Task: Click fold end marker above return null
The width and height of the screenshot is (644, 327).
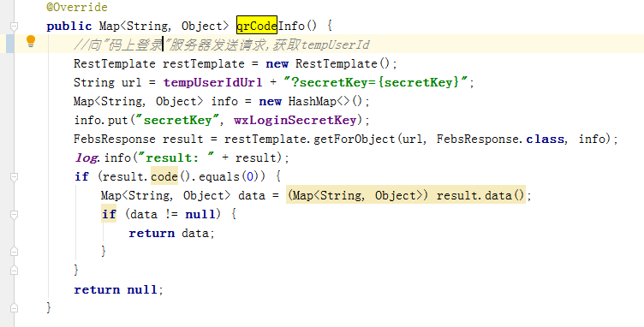Action: click(x=14, y=270)
